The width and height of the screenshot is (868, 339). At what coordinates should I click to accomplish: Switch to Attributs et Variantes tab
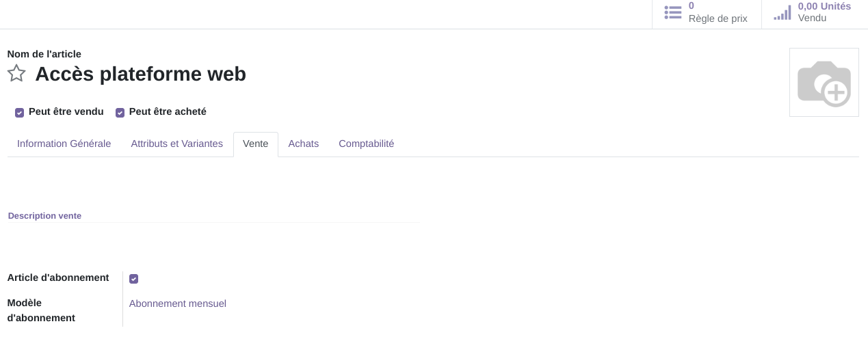click(x=177, y=144)
